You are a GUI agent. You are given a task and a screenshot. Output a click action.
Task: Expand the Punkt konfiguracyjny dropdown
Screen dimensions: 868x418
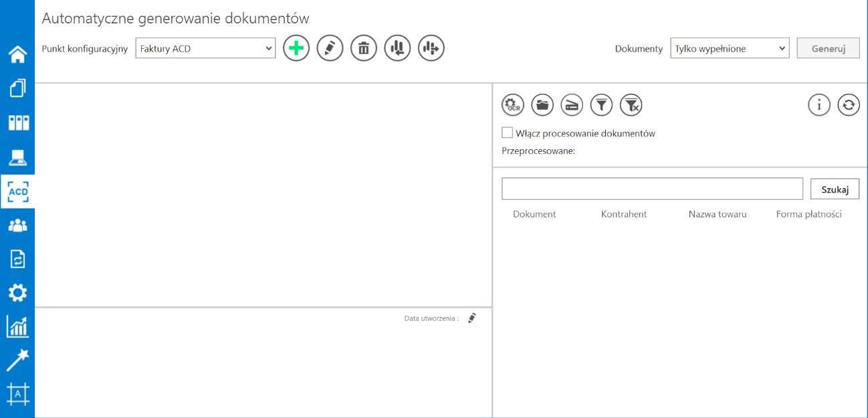[205, 48]
